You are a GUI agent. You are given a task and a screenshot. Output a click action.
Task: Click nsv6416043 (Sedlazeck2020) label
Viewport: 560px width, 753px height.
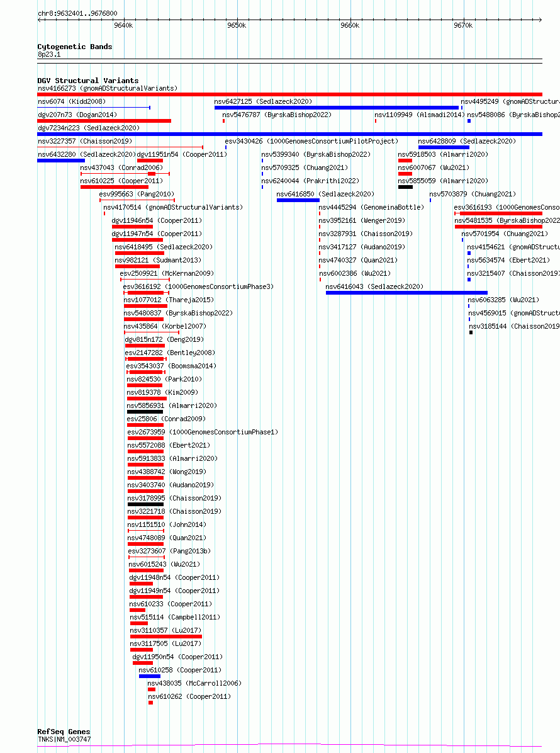374,286
